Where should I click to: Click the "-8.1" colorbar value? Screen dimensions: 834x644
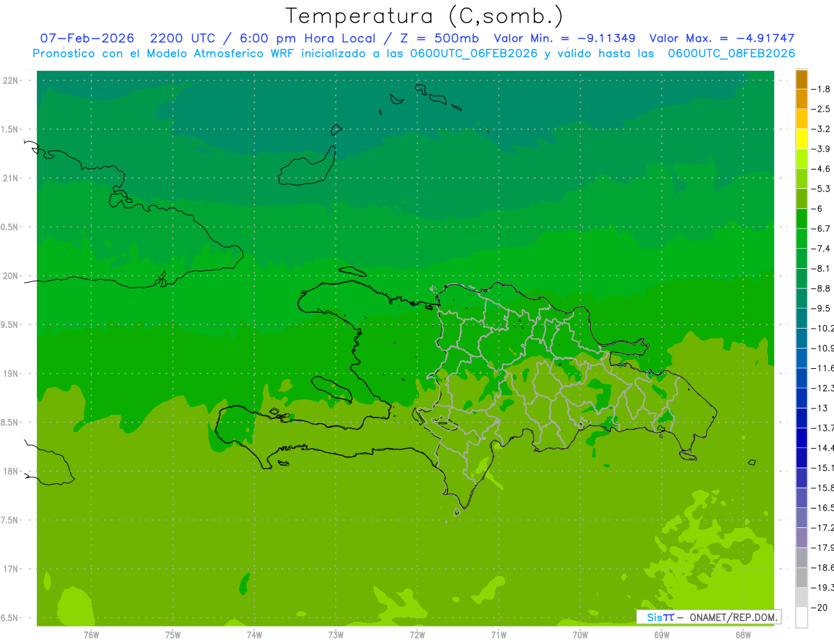(821, 268)
